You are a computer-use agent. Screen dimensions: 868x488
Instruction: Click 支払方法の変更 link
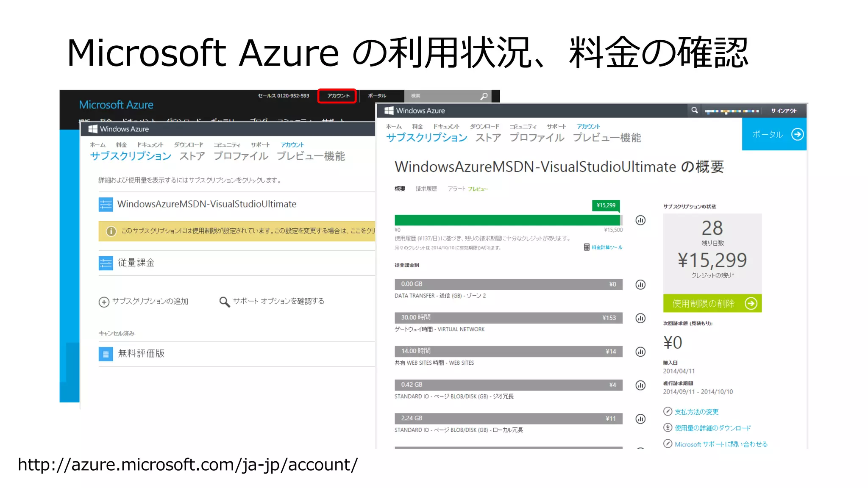coord(696,412)
